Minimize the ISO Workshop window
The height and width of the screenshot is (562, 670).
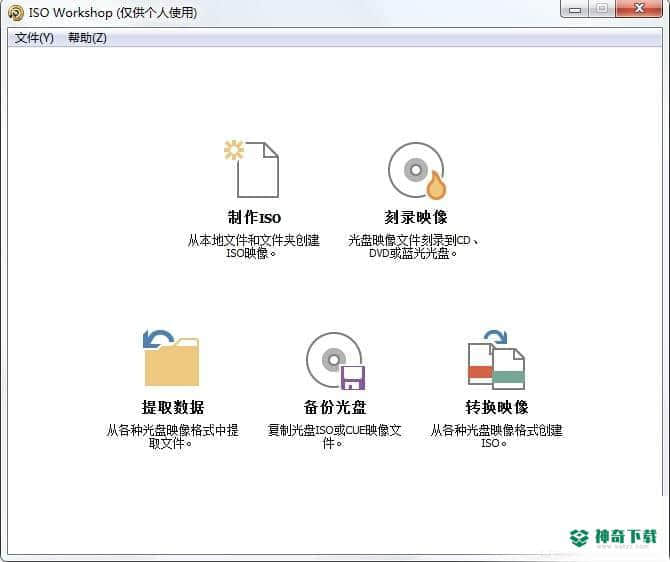[574, 9]
